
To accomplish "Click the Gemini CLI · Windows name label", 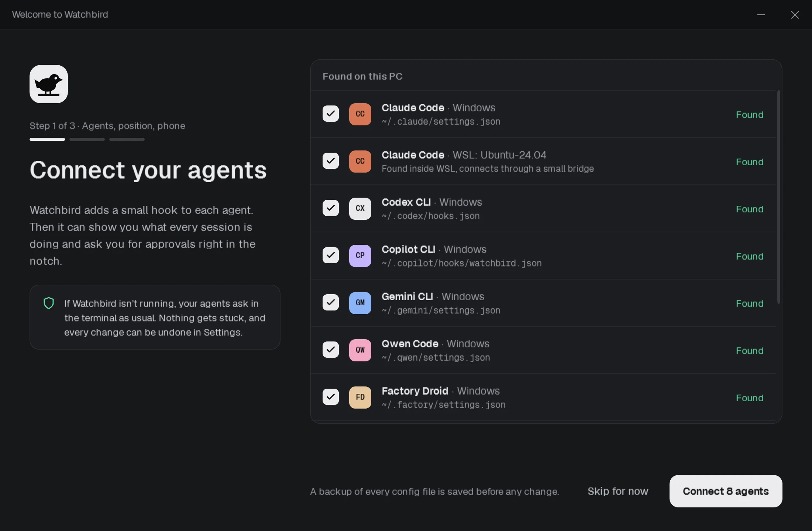I will 433,296.
